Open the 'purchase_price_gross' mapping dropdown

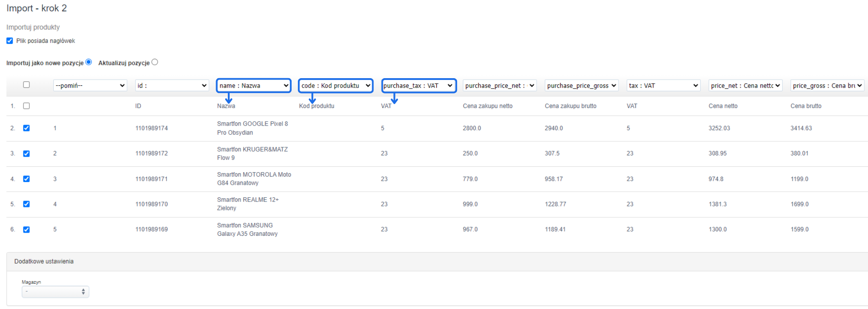click(581, 85)
